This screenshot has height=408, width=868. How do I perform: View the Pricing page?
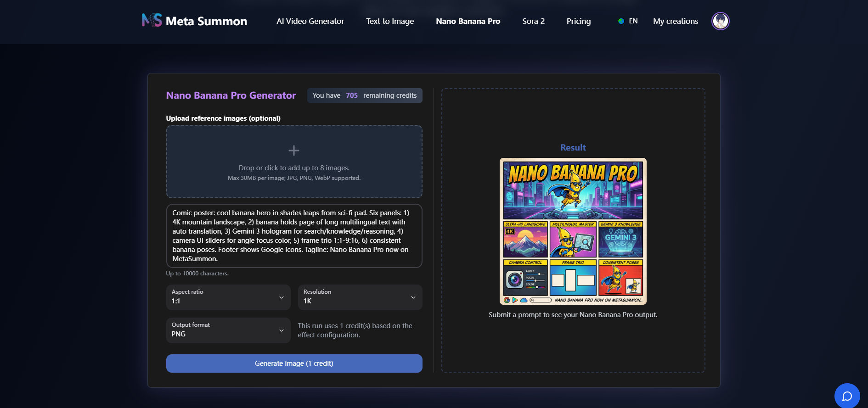pyautogui.click(x=579, y=21)
